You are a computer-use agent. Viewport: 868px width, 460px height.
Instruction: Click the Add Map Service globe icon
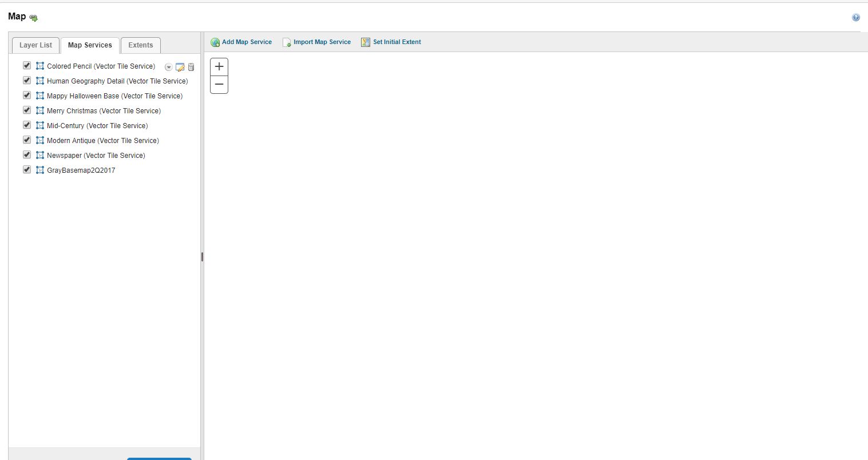pyautogui.click(x=215, y=42)
